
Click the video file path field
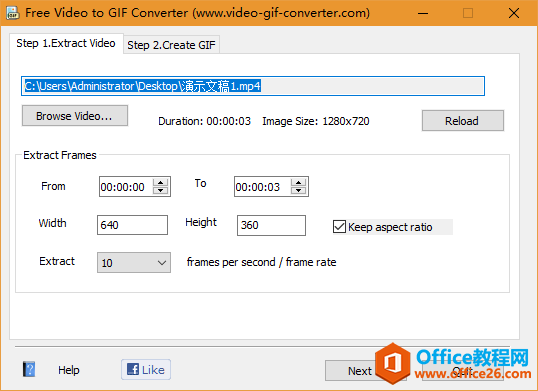coord(253,86)
